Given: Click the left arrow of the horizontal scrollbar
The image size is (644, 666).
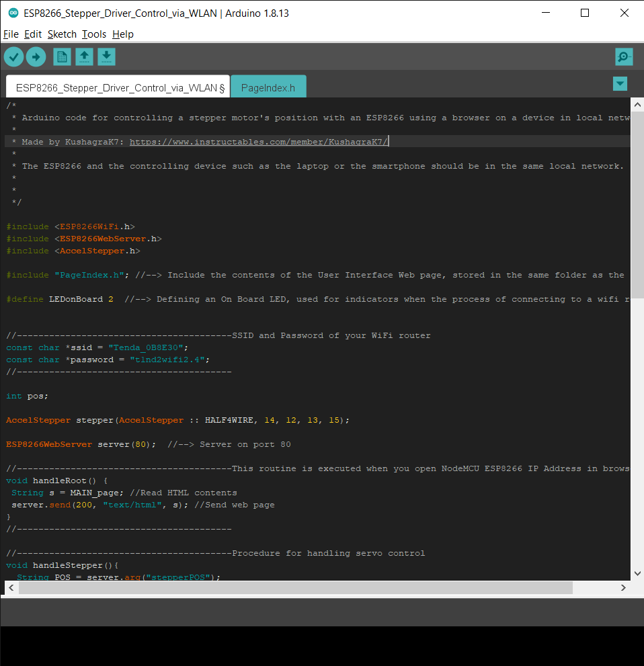Looking at the screenshot, I should coord(10,587).
